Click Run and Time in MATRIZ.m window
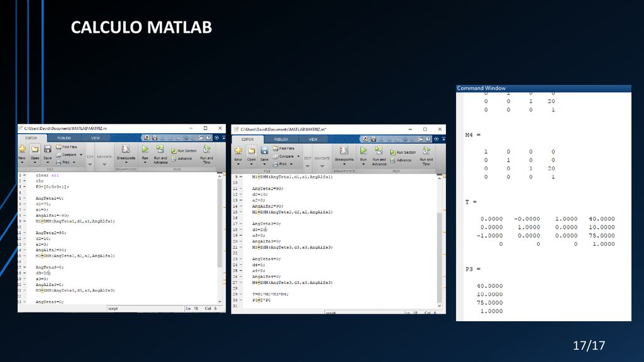Screen dimensions: 644x362 pos(206,155)
